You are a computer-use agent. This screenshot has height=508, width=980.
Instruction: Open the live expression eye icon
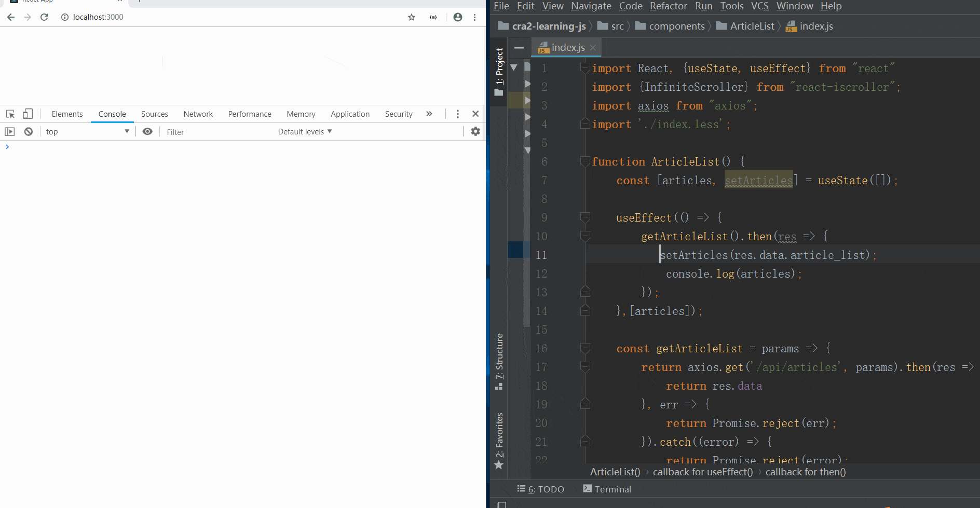pyautogui.click(x=147, y=132)
